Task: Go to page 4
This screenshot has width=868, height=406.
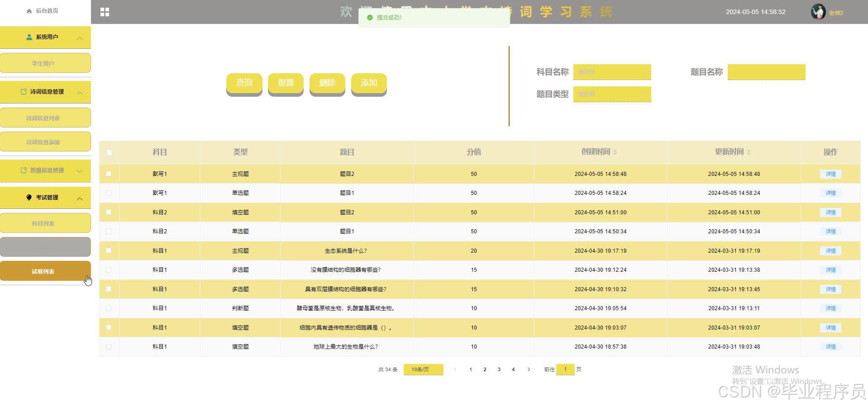Action: tap(513, 369)
